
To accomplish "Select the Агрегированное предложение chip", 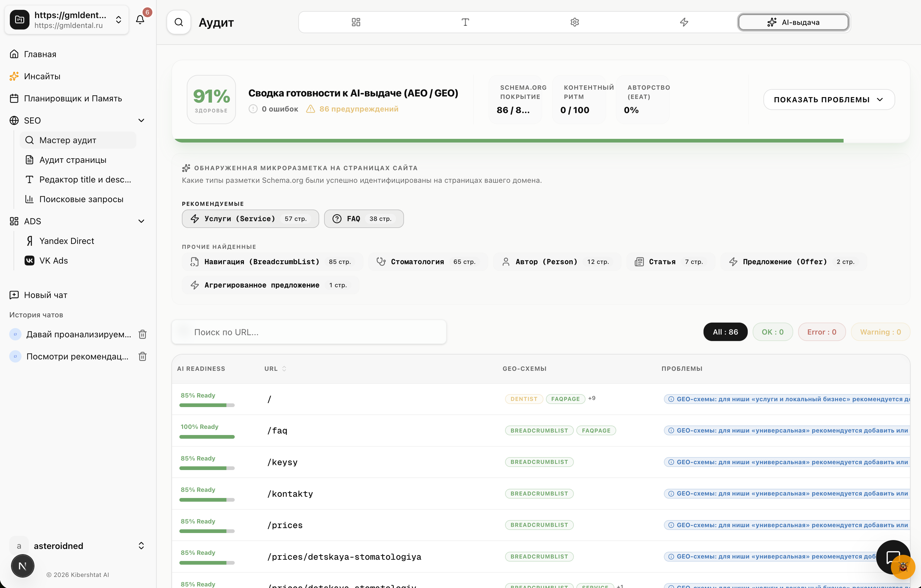I will click(270, 285).
